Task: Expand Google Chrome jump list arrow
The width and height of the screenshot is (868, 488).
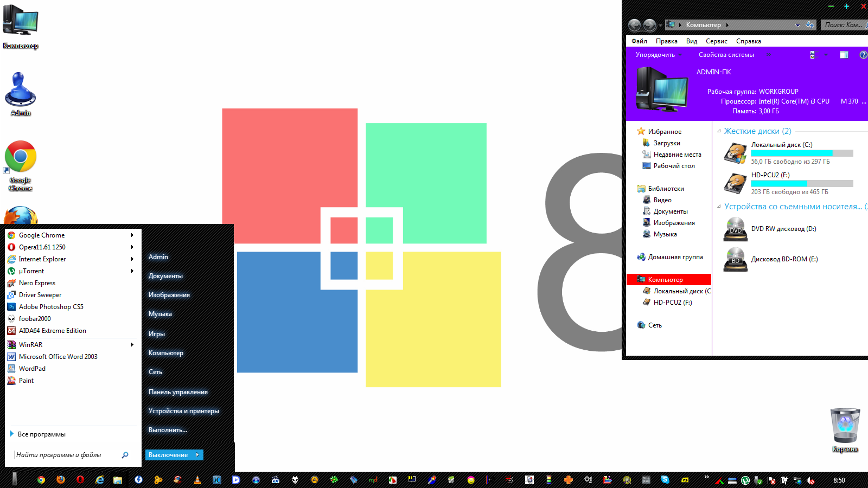Action: [x=132, y=235]
